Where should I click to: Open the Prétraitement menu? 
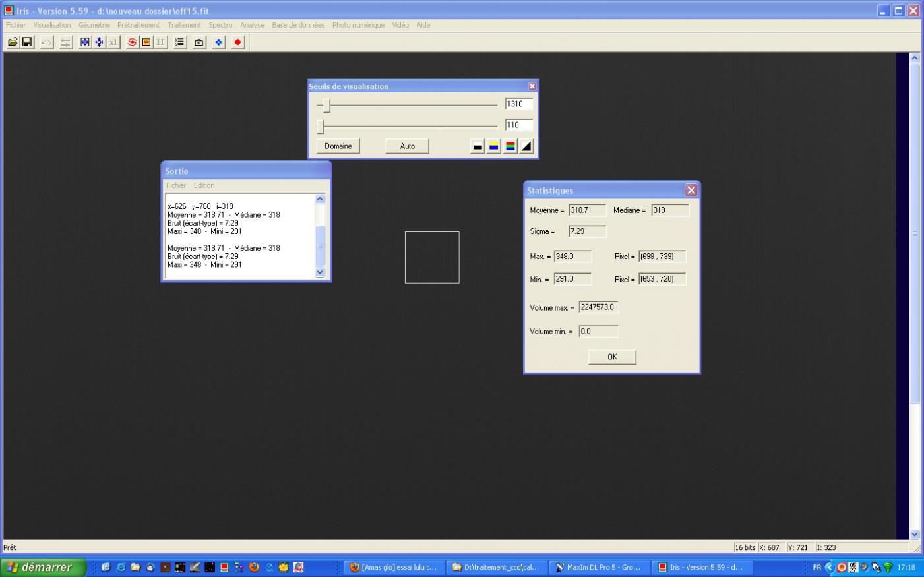[x=139, y=25]
